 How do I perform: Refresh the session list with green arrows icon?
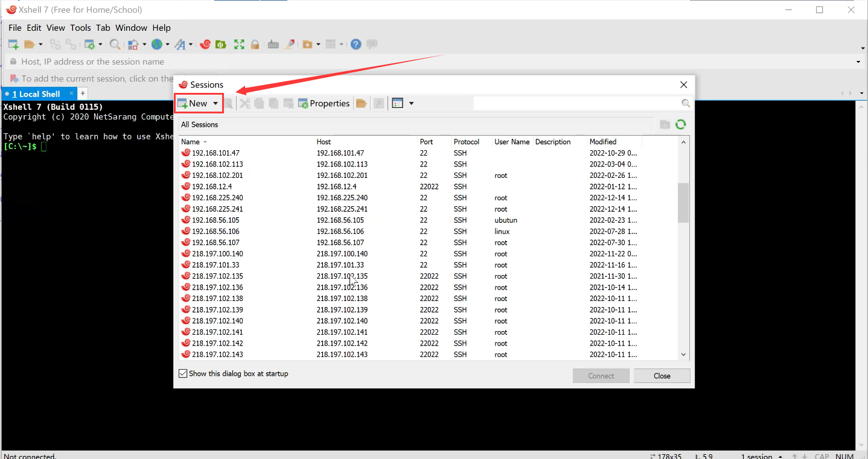tap(681, 124)
